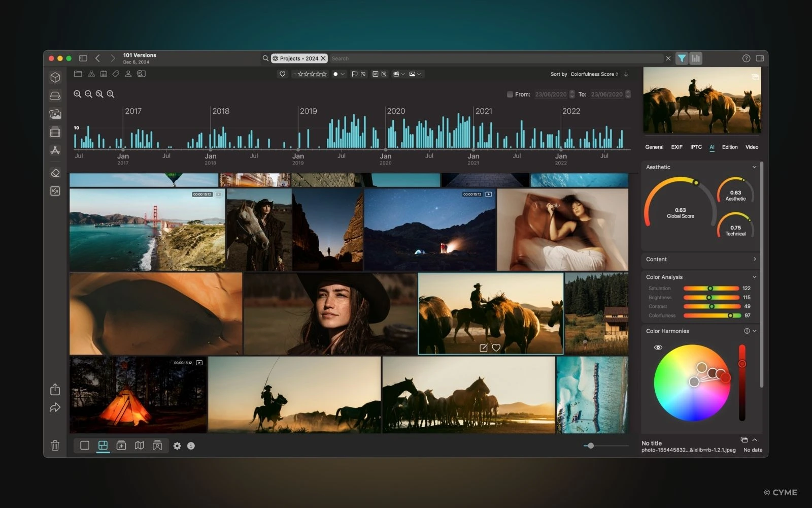
Task: Click the filter funnel icon
Action: point(682,58)
